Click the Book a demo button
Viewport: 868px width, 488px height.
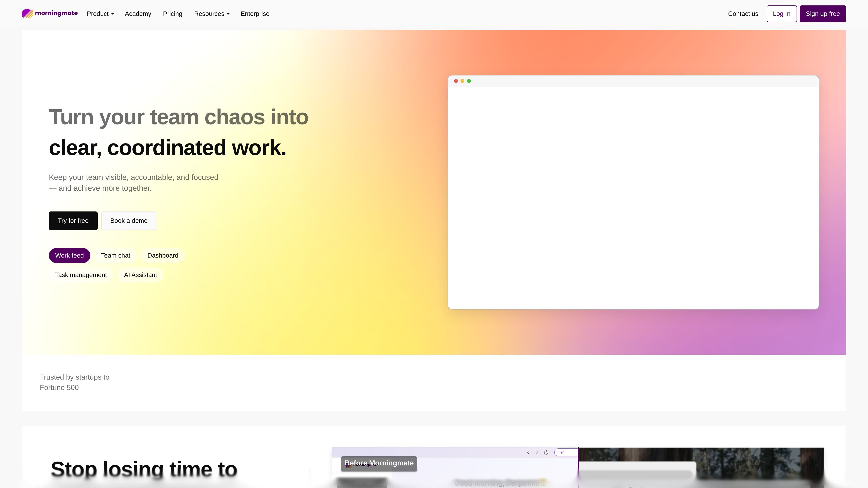pos(129,221)
